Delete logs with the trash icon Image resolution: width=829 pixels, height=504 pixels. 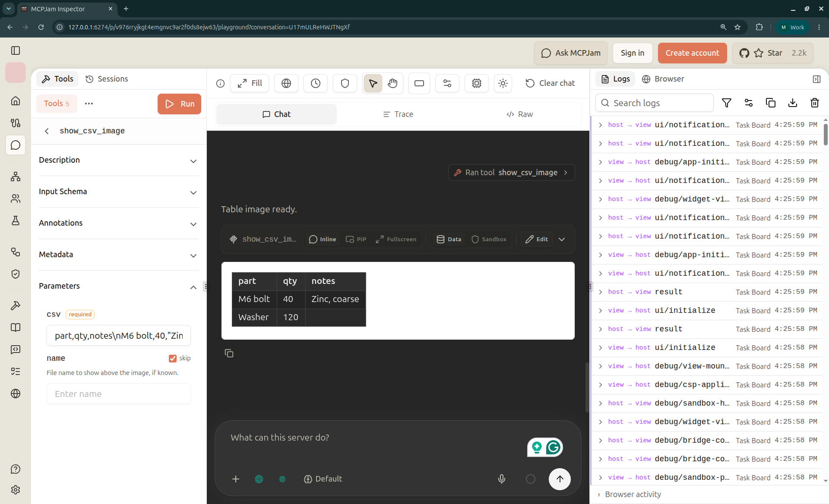(815, 103)
